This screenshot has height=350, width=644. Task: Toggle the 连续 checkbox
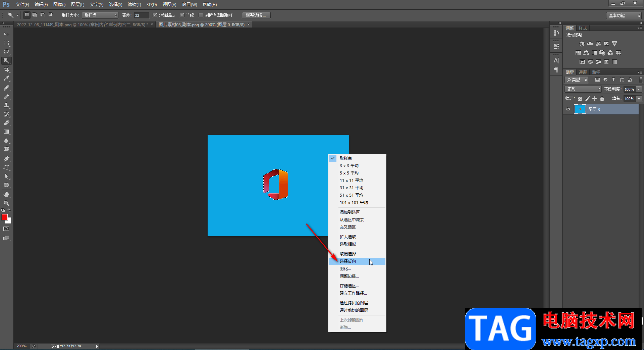pos(182,15)
